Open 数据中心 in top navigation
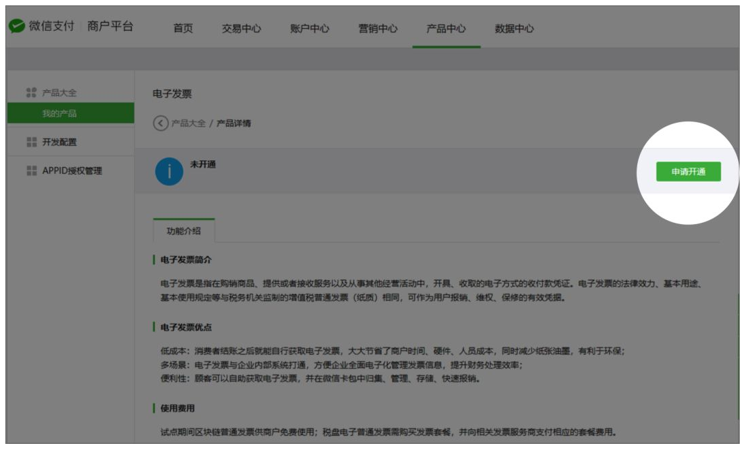 [x=514, y=28]
